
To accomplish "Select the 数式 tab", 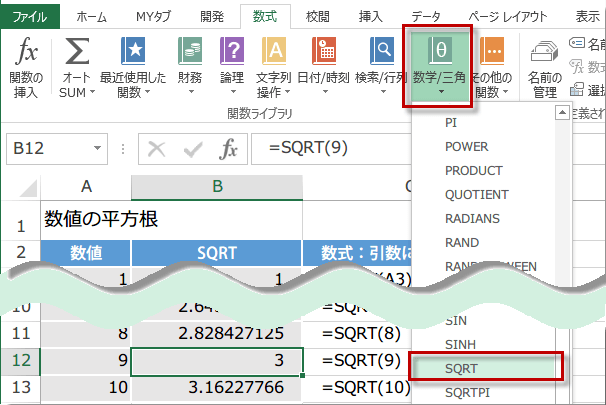I will [x=265, y=17].
